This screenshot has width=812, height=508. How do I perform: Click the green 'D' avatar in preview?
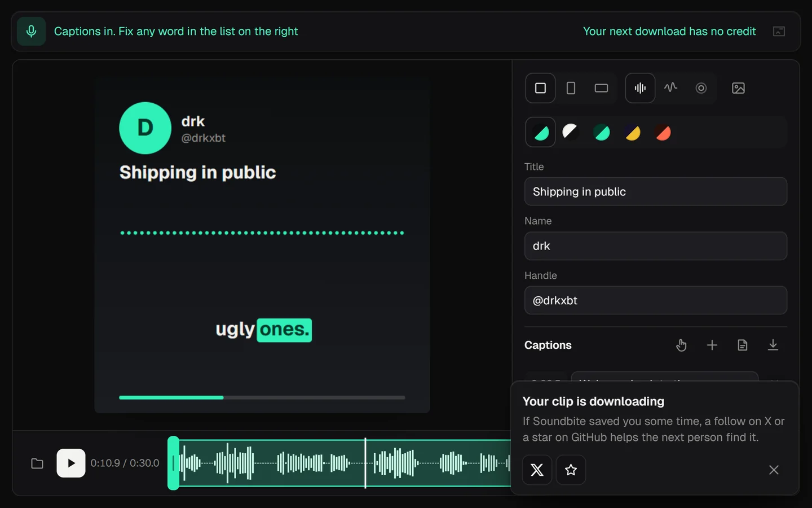click(145, 128)
